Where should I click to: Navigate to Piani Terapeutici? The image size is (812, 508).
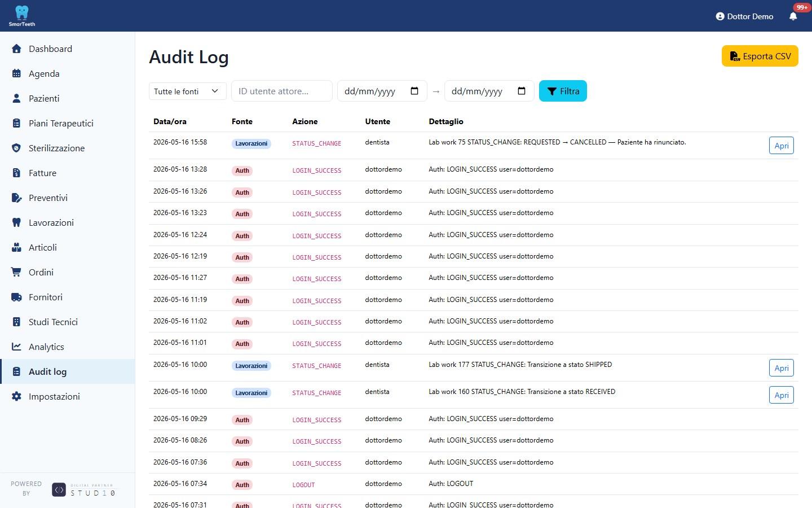68,123
